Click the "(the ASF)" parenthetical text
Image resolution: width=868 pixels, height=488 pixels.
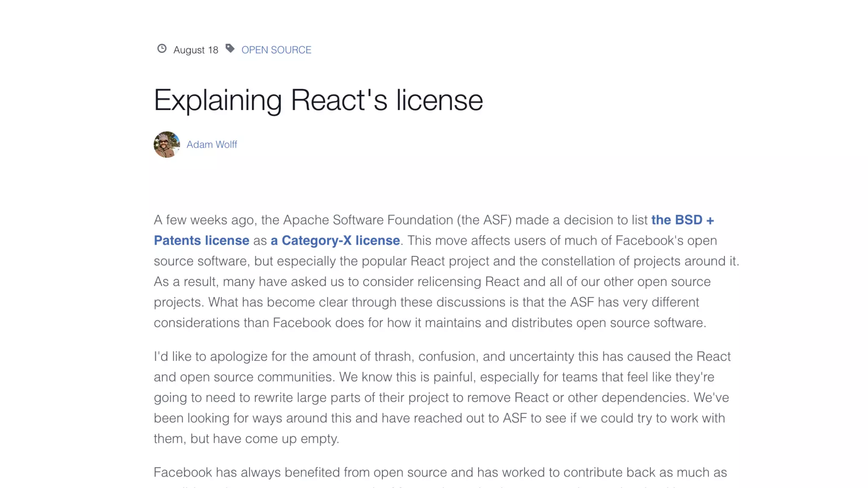(484, 220)
